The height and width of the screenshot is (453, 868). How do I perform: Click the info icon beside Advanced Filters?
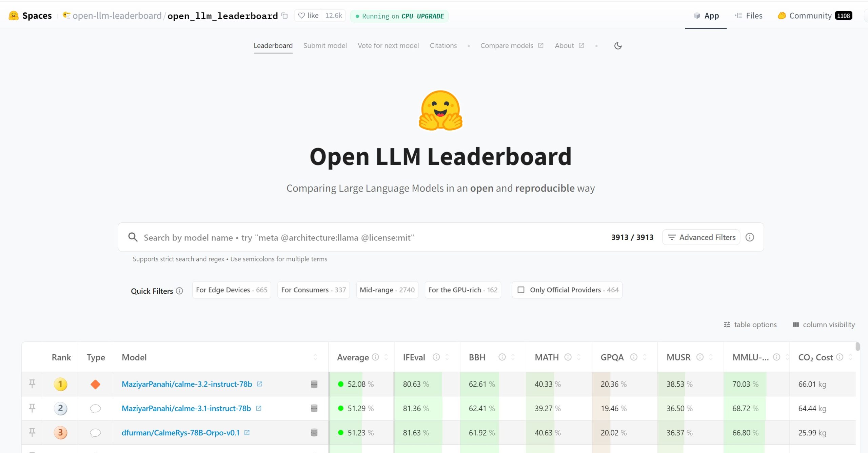point(750,237)
